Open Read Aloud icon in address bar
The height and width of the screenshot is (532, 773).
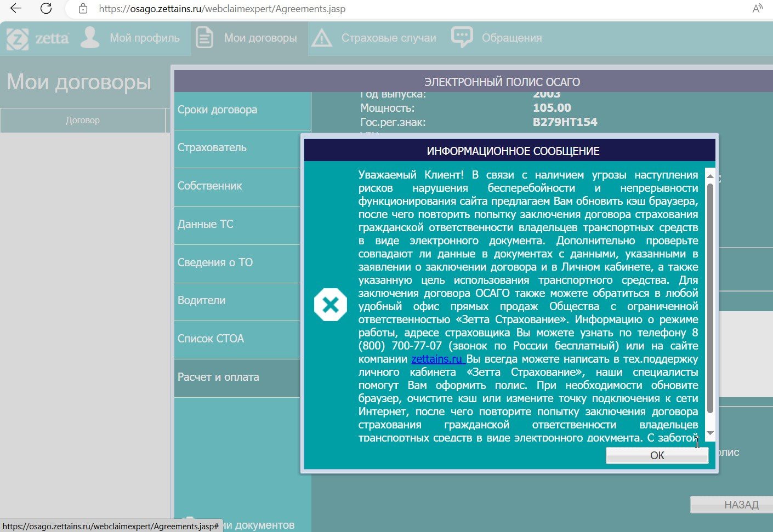tap(758, 8)
